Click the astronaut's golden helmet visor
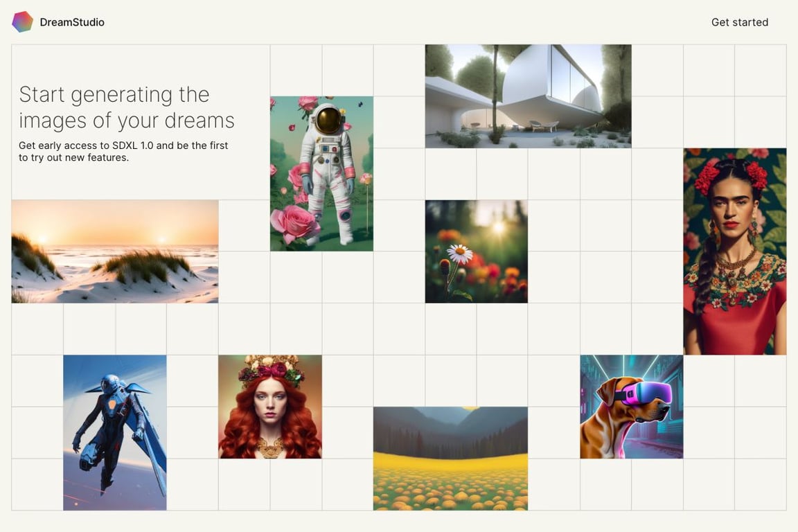The height and width of the screenshot is (532, 798). point(328,120)
